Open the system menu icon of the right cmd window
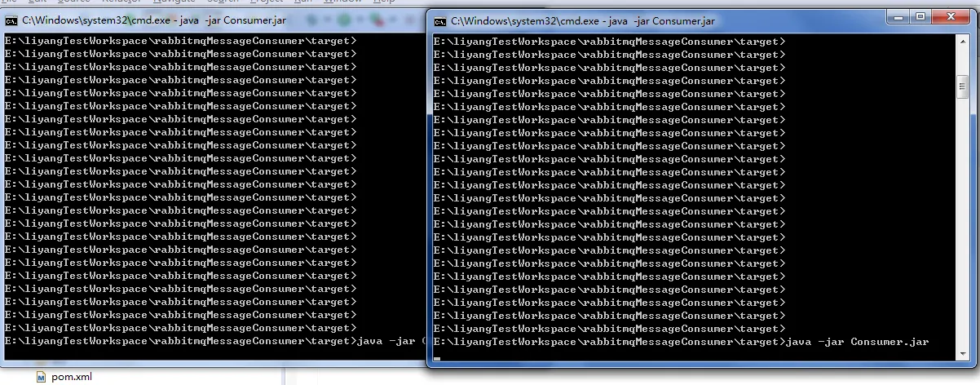 440,20
